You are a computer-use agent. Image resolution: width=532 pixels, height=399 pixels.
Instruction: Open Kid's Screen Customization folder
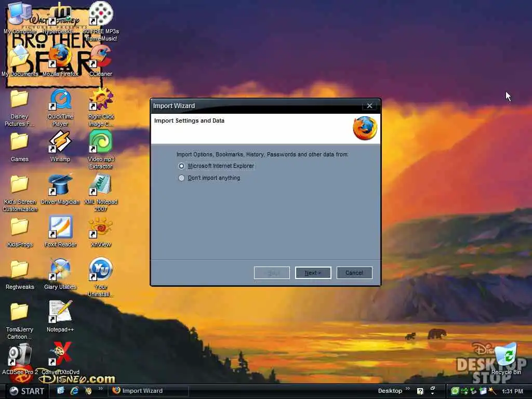click(19, 192)
